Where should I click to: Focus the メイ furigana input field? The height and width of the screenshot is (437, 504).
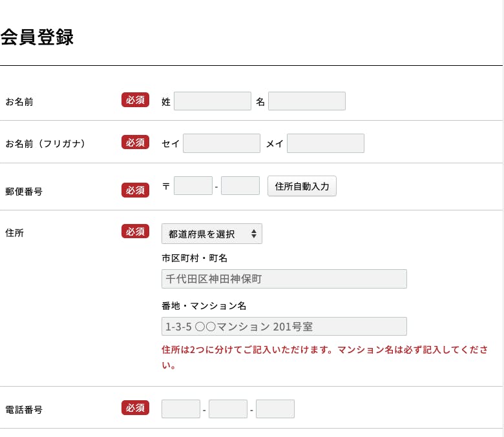(x=325, y=143)
